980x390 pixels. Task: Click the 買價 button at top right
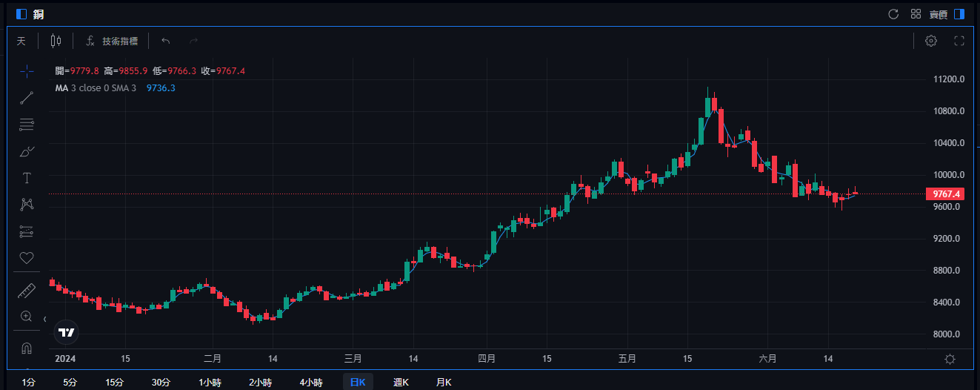tap(938, 13)
